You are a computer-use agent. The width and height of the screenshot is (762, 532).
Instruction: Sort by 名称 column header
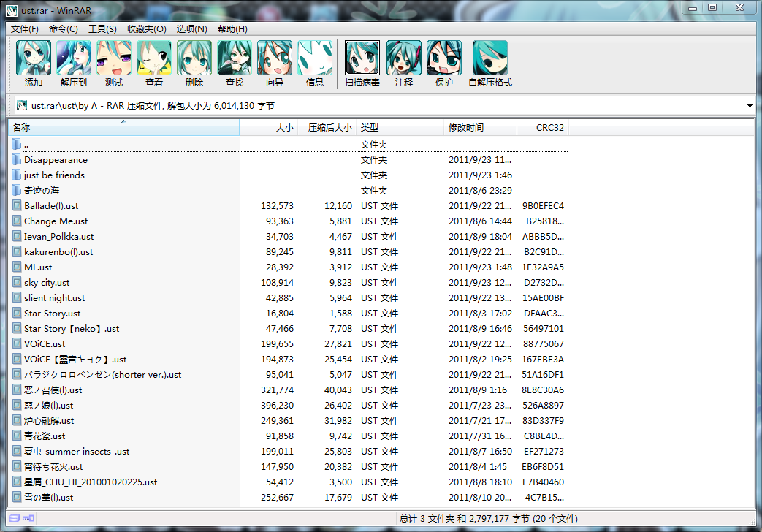click(123, 127)
